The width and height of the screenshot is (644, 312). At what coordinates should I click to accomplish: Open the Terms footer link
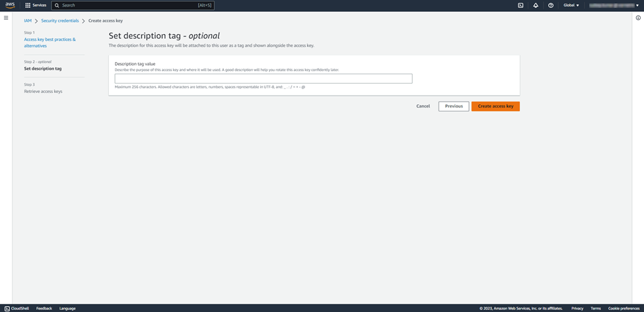pyautogui.click(x=596, y=308)
